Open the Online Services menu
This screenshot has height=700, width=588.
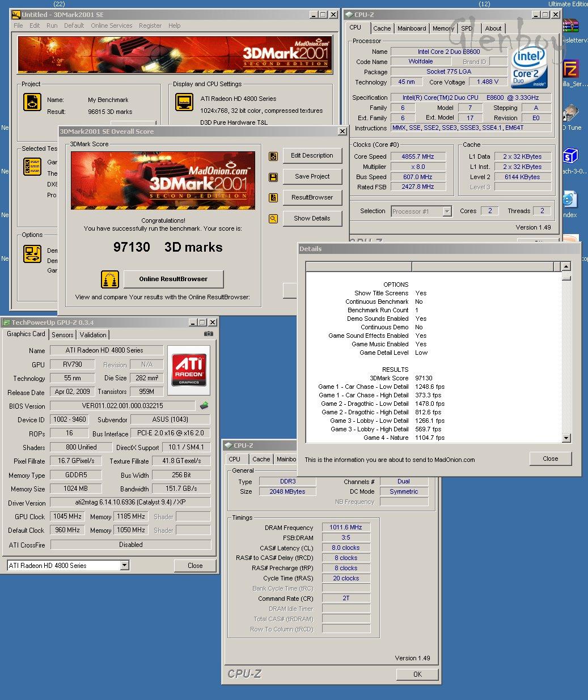(111, 26)
